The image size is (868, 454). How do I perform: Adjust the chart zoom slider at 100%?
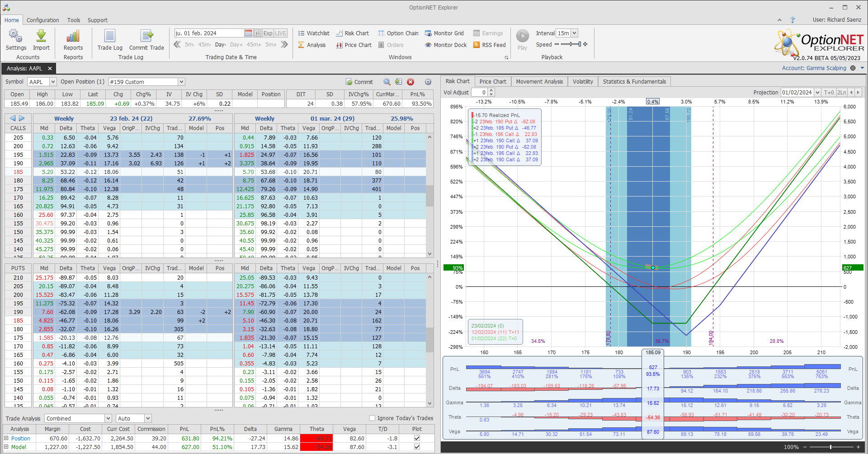click(830, 447)
